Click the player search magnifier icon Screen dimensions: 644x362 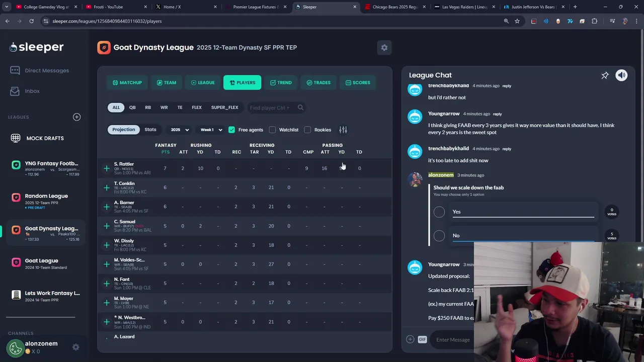[x=300, y=108]
